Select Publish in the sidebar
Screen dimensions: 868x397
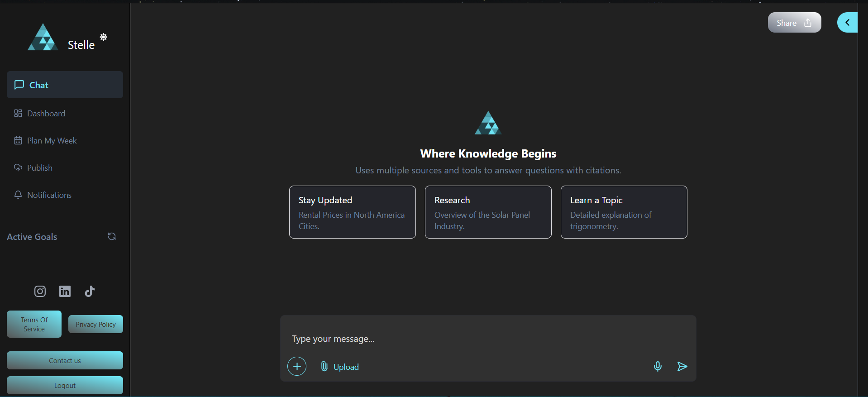[x=40, y=168]
